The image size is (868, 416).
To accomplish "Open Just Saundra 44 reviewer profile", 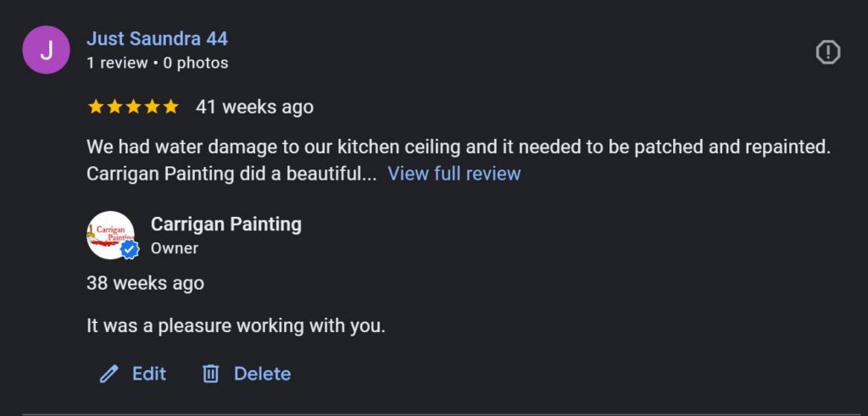I will pyautogui.click(x=157, y=39).
